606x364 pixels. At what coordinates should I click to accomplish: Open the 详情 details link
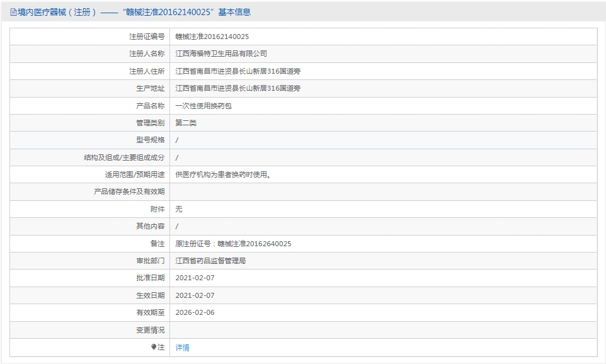tap(183, 348)
